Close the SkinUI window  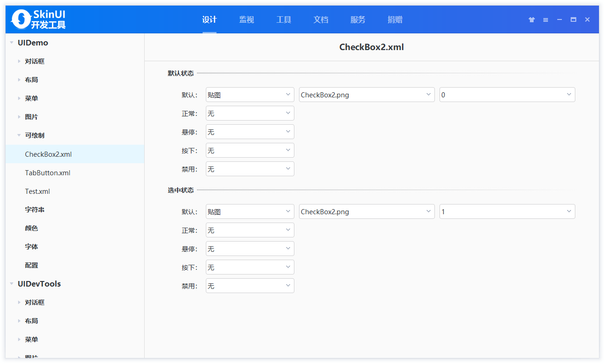point(587,19)
